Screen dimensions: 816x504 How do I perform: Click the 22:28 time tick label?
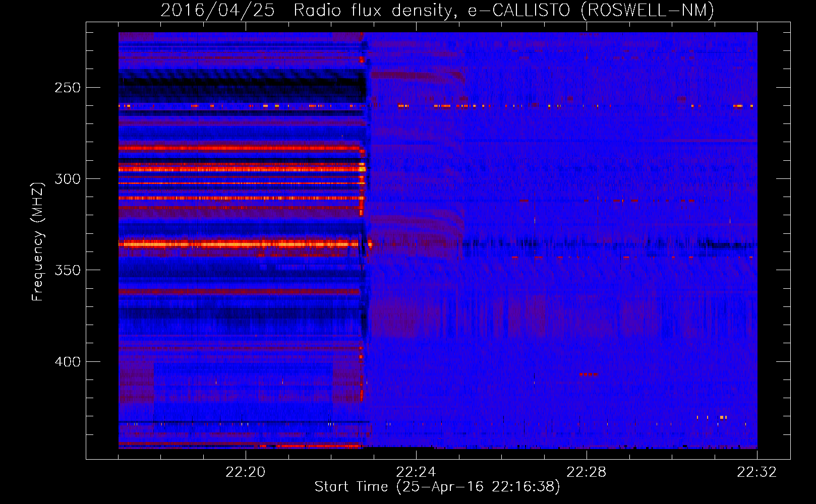(x=587, y=472)
